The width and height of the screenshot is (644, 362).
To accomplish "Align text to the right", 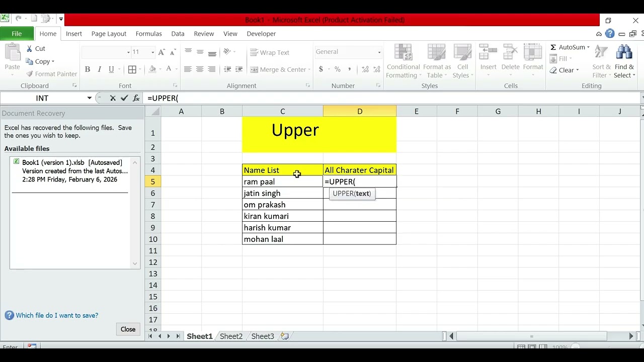I will click(x=212, y=69).
